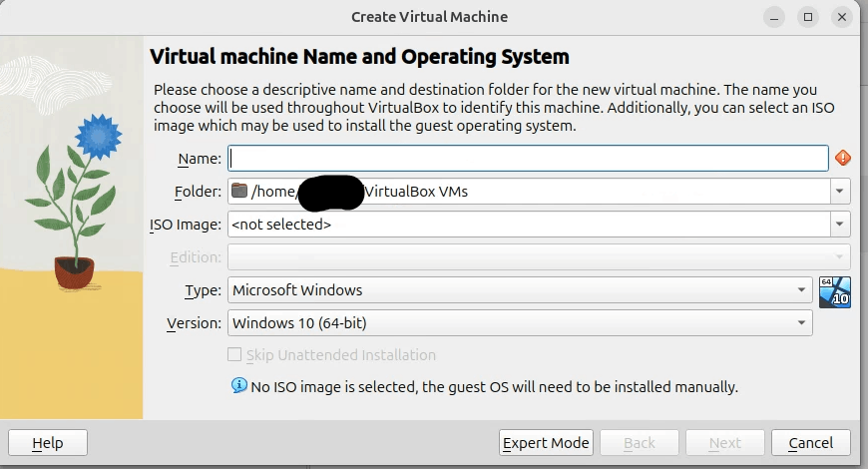
Task: Click the Help button
Action: 48,443
